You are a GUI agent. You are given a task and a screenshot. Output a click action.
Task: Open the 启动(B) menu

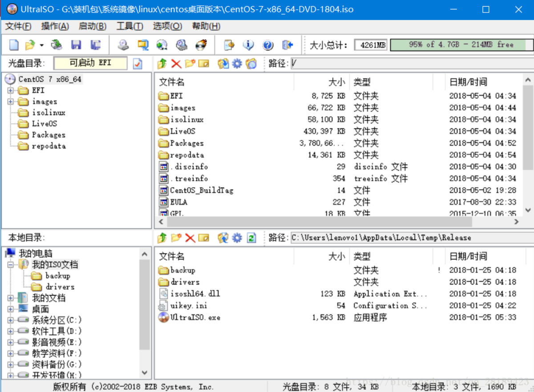click(93, 26)
